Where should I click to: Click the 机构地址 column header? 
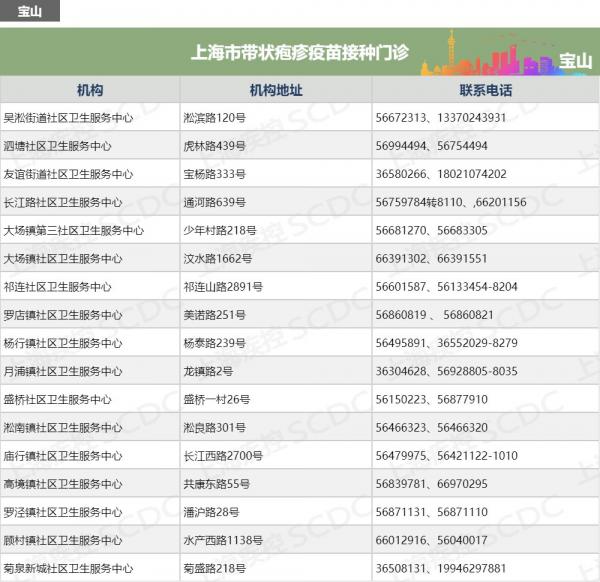[276, 90]
